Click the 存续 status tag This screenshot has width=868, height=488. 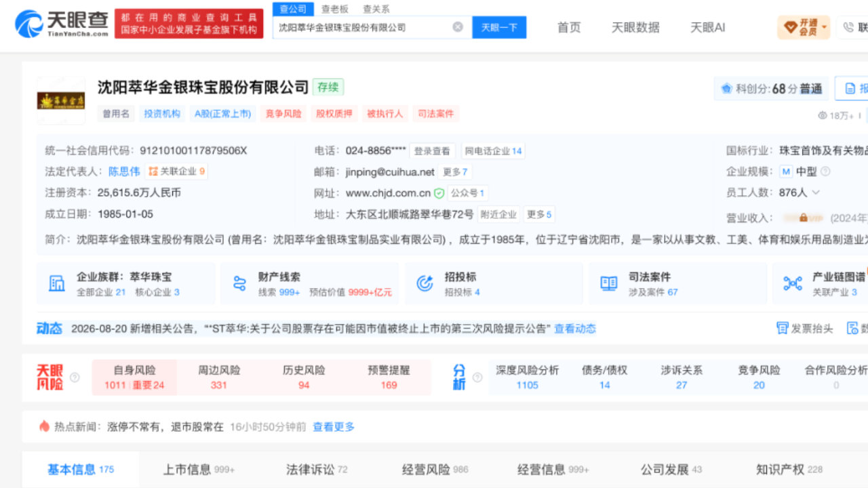[x=328, y=87]
